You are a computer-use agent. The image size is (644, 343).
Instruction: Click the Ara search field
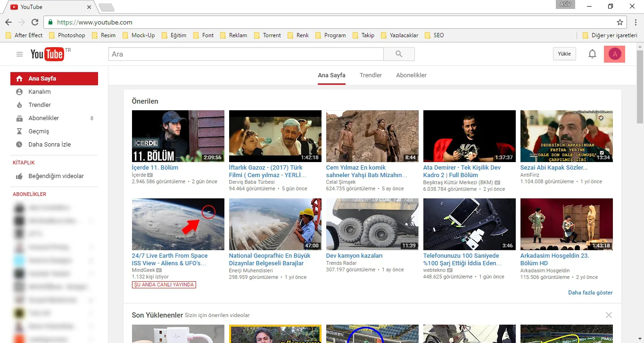pos(245,54)
